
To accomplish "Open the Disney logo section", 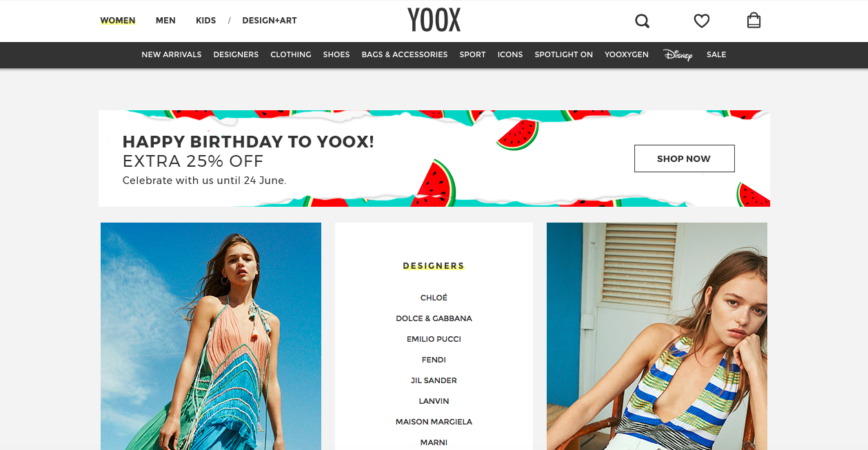I will coord(678,55).
